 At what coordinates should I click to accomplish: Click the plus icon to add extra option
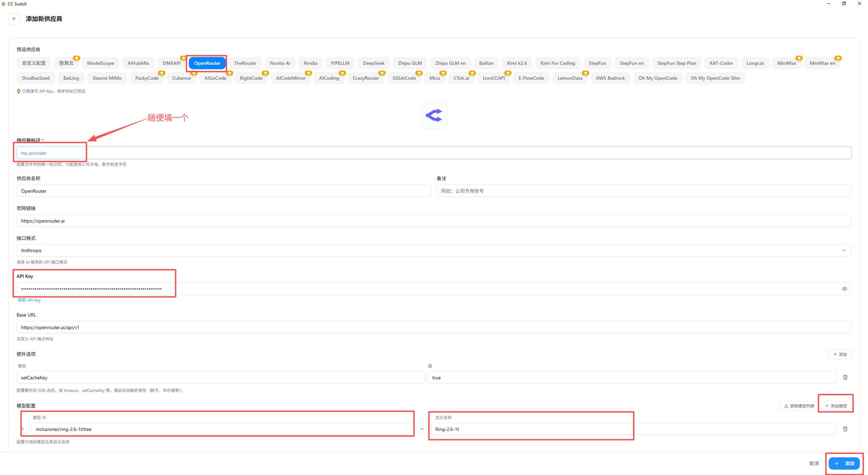click(x=835, y=354)
